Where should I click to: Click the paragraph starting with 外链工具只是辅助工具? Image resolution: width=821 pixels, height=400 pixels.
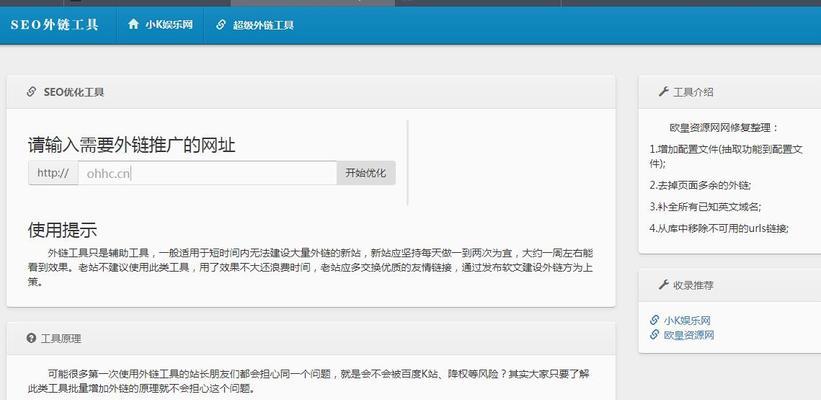point(310,268)
